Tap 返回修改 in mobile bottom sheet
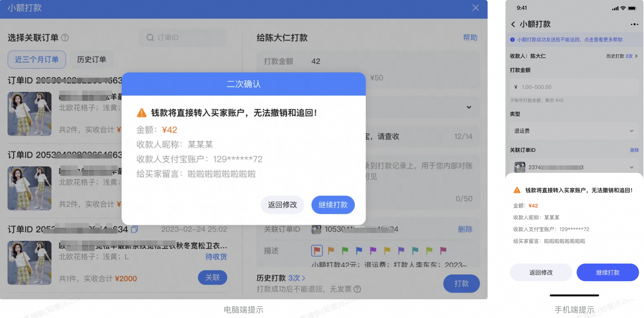 click(541, 272)
